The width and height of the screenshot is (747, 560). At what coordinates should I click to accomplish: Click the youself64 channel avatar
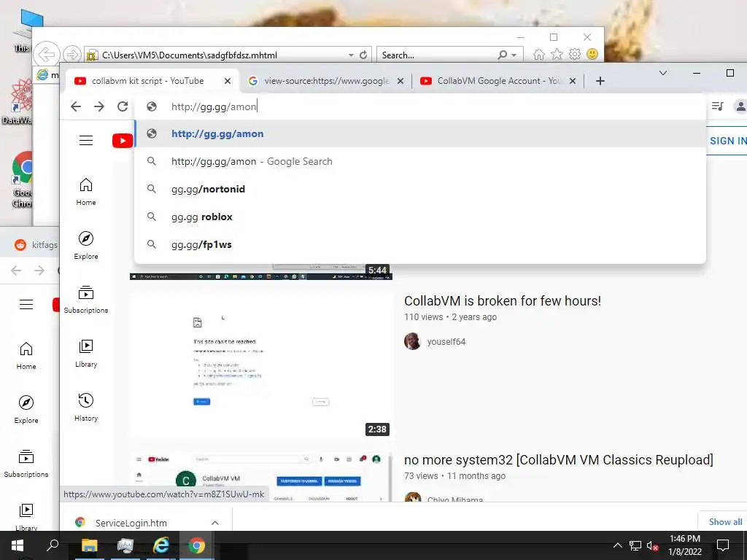coord(413,341)
